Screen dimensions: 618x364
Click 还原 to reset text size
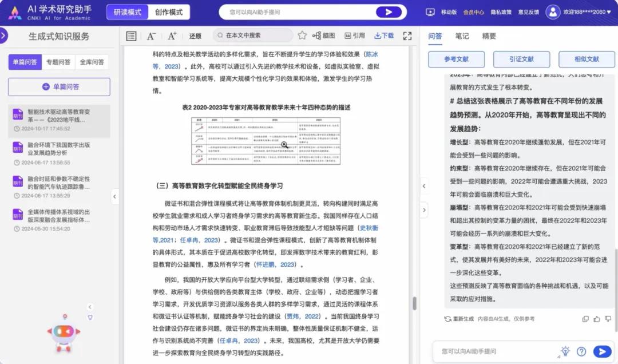click(x=195, y=36)
